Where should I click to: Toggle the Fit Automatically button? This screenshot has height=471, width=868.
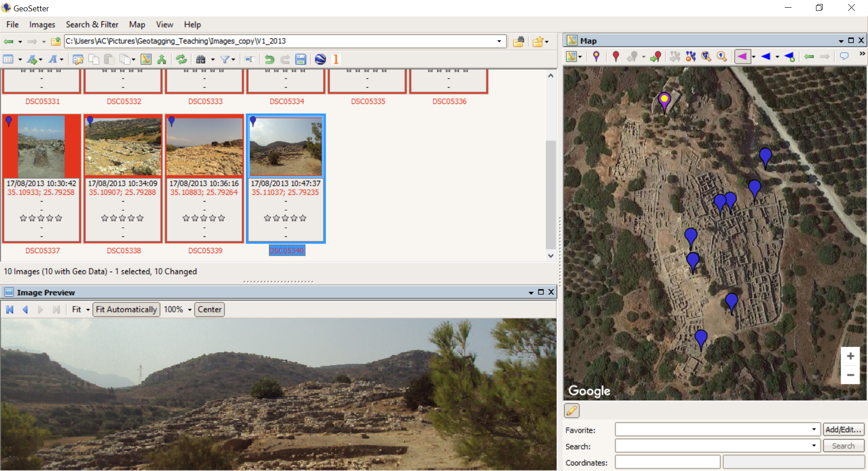pos(126,310)
